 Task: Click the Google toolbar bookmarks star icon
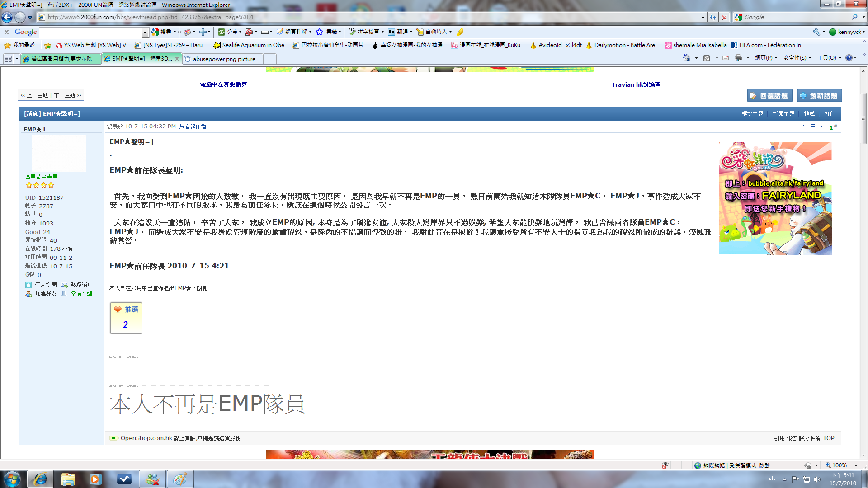pyautogui.click(x=319, y=32)
